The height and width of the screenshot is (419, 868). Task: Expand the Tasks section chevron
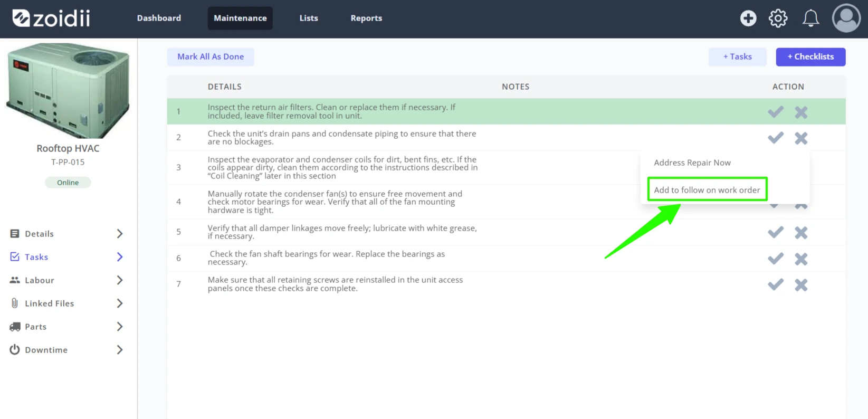[120, 257]
